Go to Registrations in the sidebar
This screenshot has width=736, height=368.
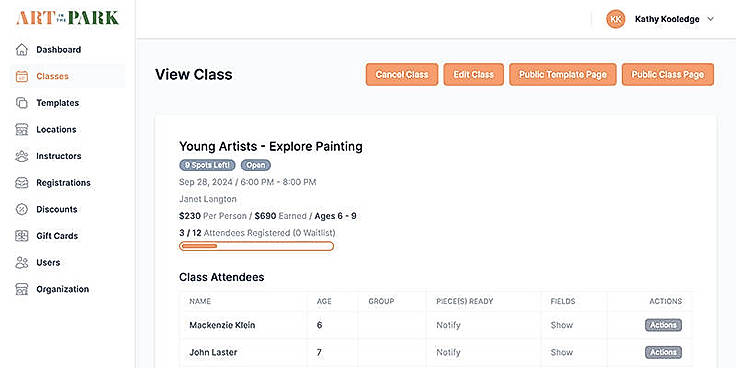point(63,183)
